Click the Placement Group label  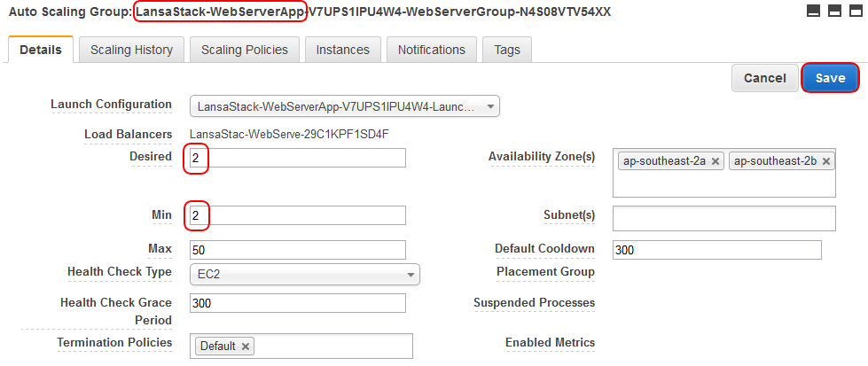546,272
